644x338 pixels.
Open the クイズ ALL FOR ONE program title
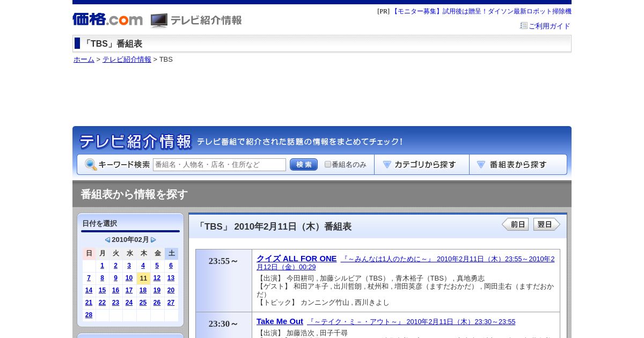(x=296, y=259)
